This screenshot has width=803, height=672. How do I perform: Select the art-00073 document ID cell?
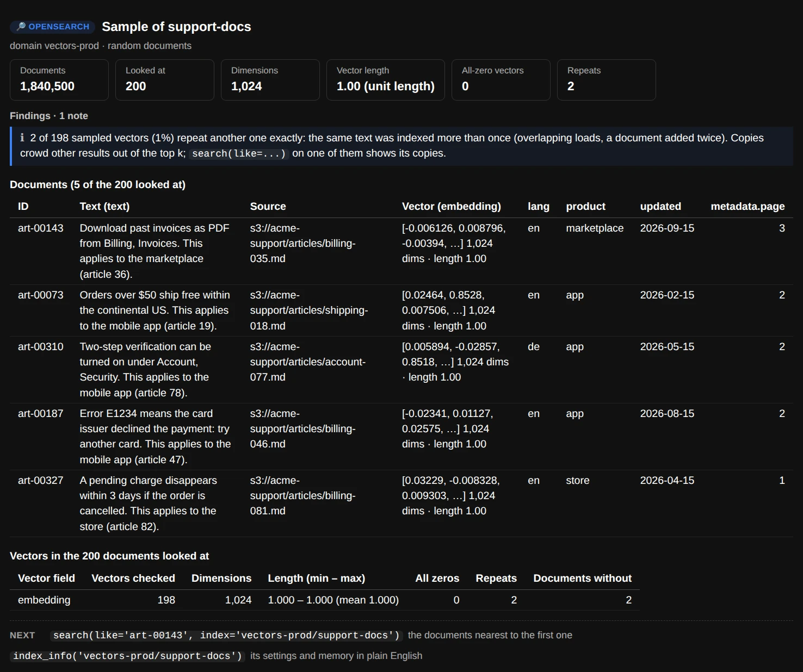pyautogui.click(x=41, y=295)
